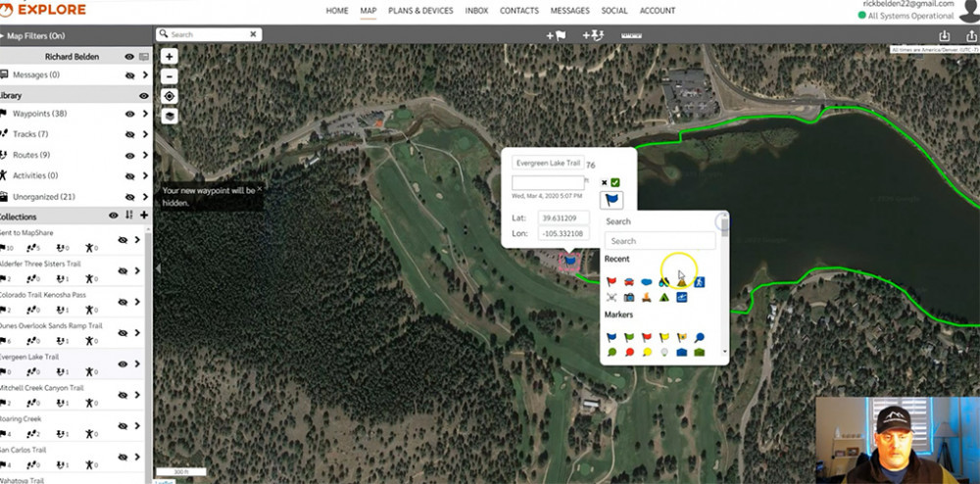Open the map layers selector
This screenshot has height=484, width=980.
(170, 117)
